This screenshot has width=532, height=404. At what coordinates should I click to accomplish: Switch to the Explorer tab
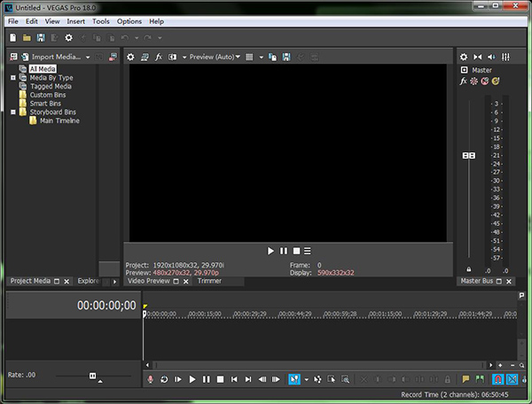click(88, 281)
